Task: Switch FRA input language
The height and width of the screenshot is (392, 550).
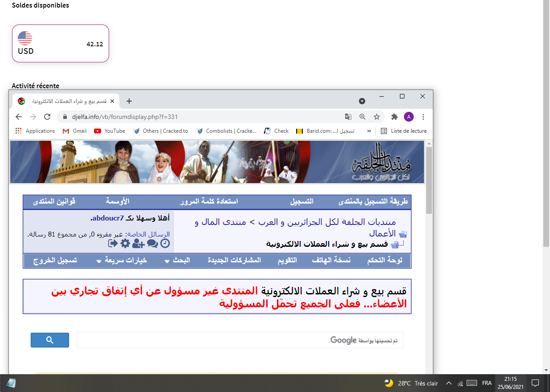Action: (x=487, y=383)
